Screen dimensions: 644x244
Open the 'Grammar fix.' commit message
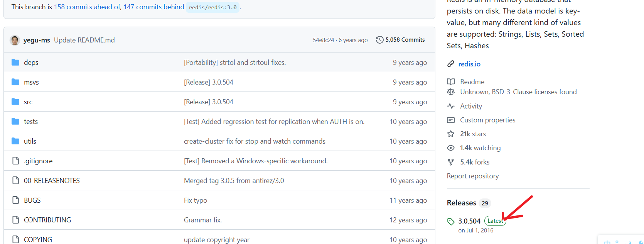point(203,220)
